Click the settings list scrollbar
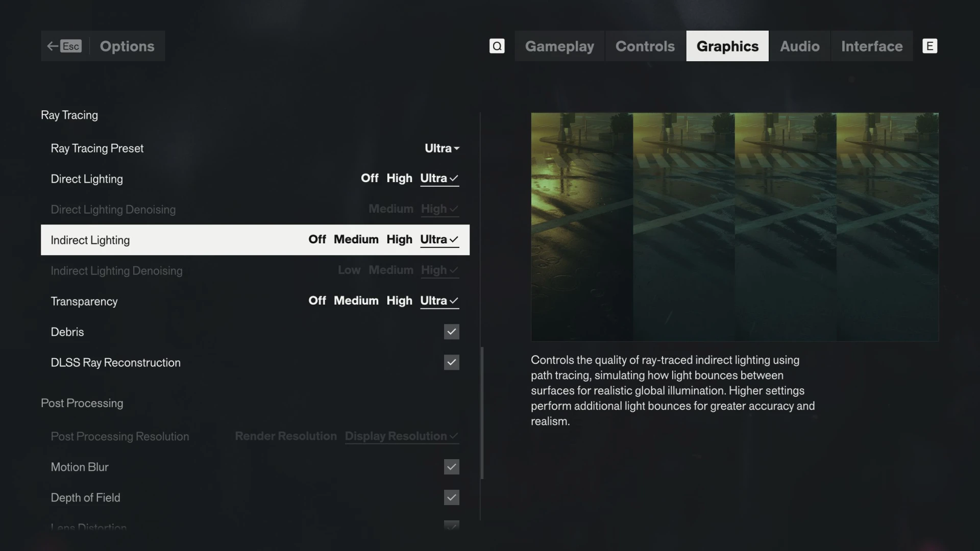This screenshot has width=980, height=551. 481,413
